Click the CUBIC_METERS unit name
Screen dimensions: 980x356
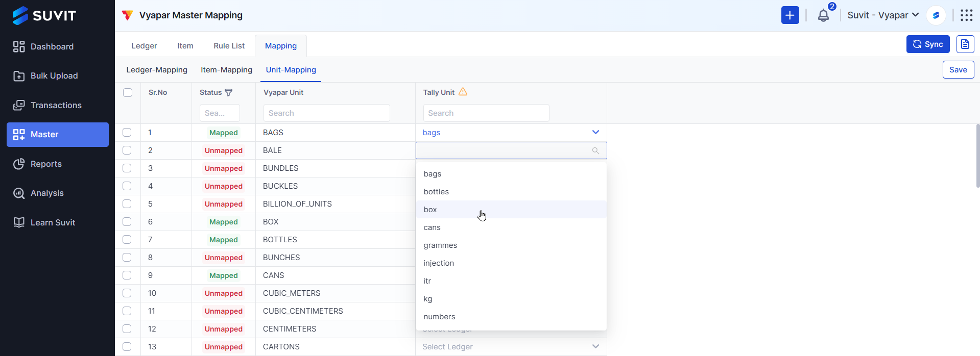pos(292,293)
